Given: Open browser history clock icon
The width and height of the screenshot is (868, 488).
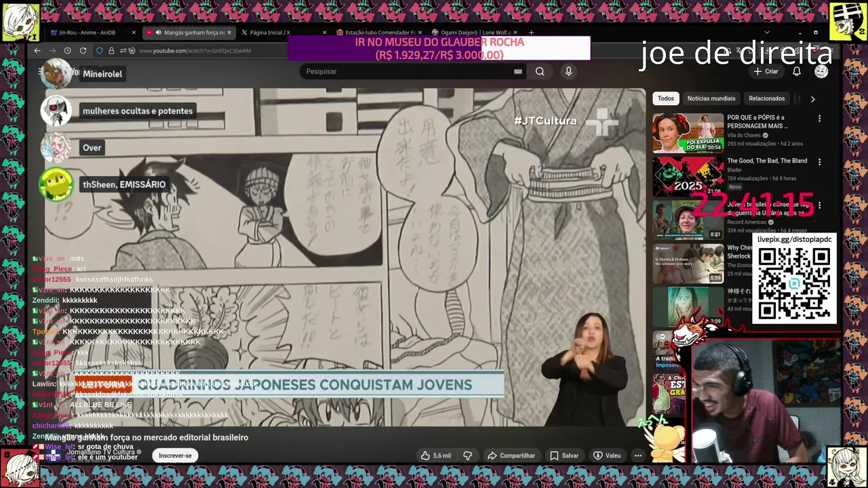Looking at the screenshot, I should coord(67,51).
